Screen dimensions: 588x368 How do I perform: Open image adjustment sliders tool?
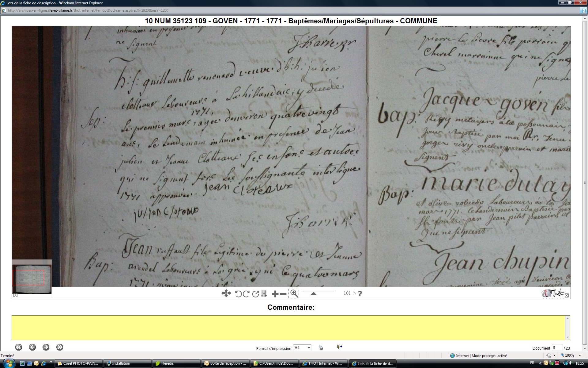[x=264, y=294]
